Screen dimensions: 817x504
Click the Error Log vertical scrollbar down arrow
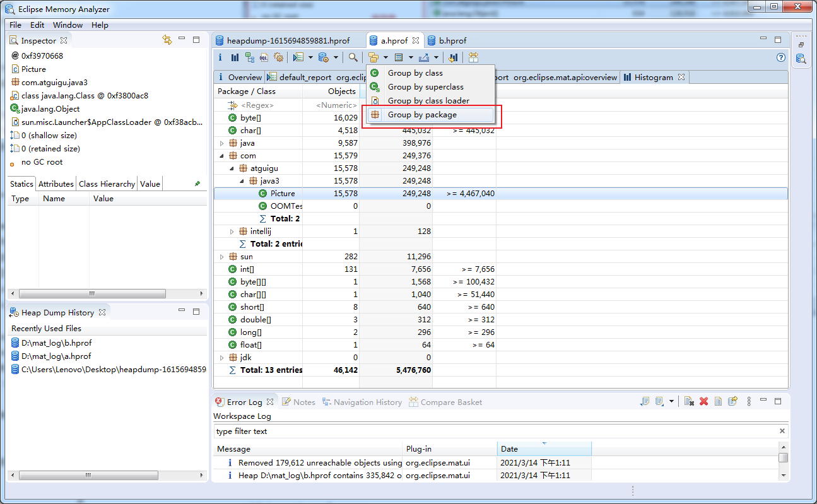(x=783, y=476)
